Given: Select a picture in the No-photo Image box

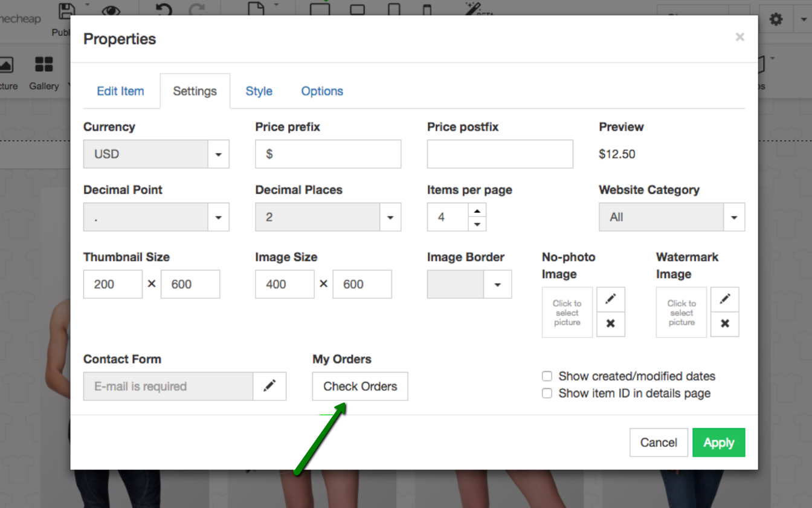Looking at the screenshot, I should tap(567, 313).
